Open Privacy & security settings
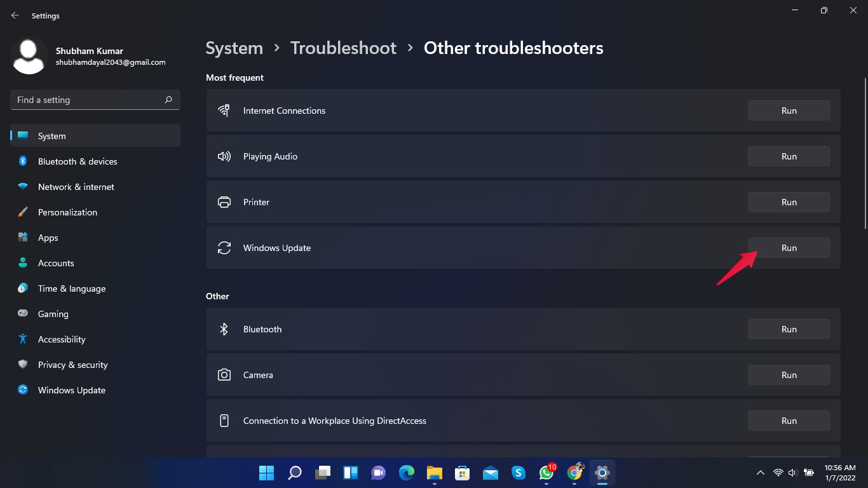Screen dimensions: 868x488 [x=72, y=365]
